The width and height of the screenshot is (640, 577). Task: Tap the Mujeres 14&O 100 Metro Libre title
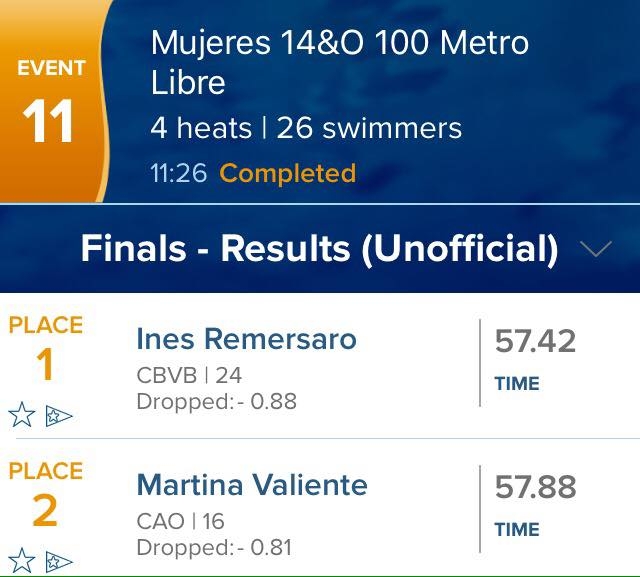tap(340, 62)
